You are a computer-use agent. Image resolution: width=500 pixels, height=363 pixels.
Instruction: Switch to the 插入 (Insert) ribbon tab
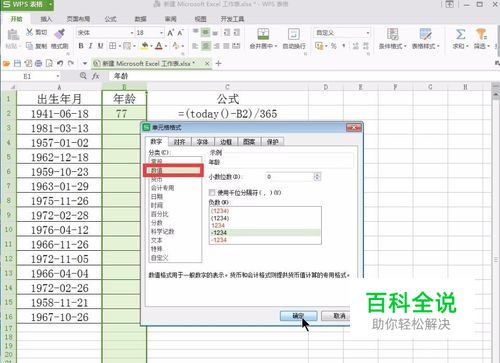pos(46,19)
